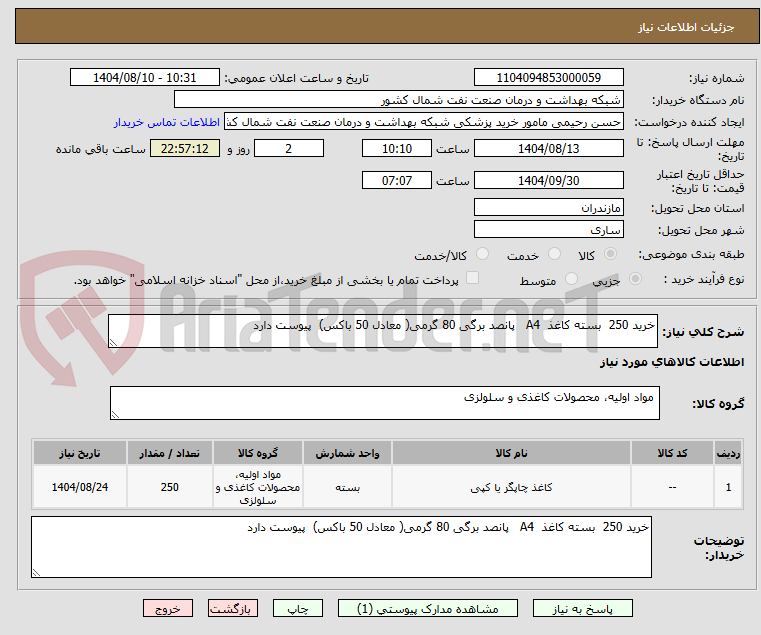Screen dimensions: 761x635
Task: Click the delivery city field ساری
Action: tap(548, 229)
